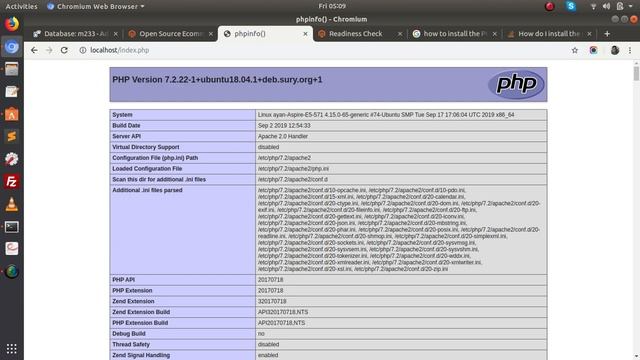Go back in browser history
This screenshot has height=360, width=640.
(x=34, y=50)
